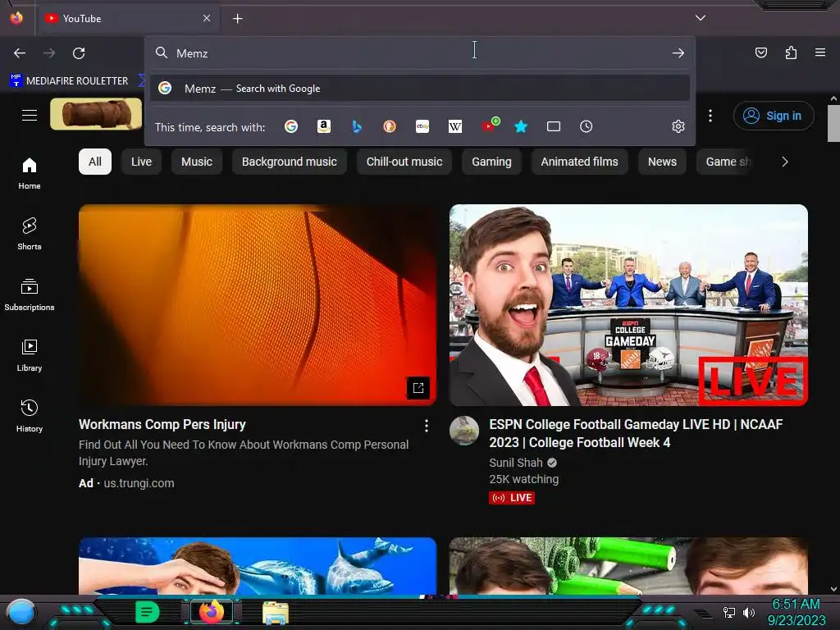Image resolution: width=840 pixels, height=630 pixels.
Task: Search bookmarks with the star icon
Action: (x=521, y=126)
